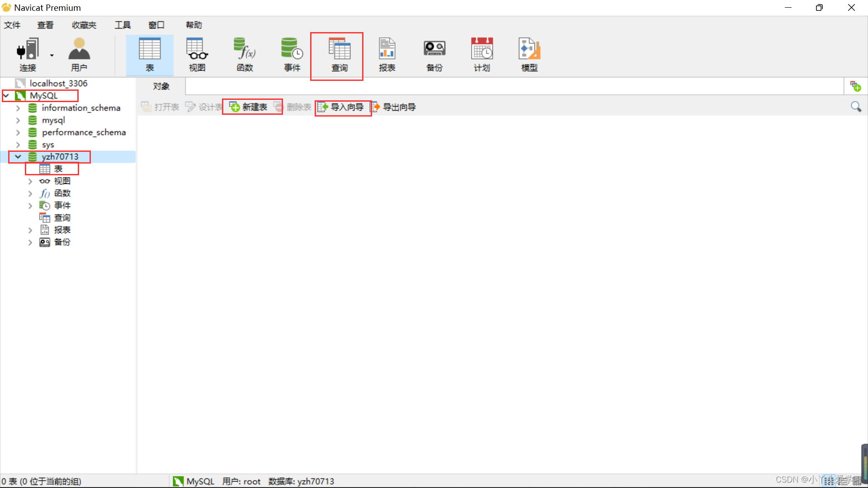Click the 删除表 button

pos(292,107)
